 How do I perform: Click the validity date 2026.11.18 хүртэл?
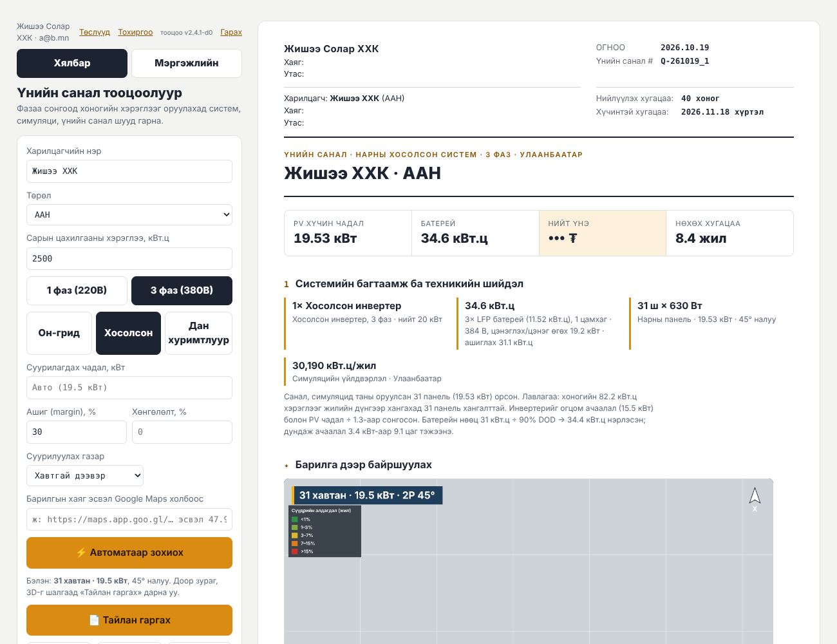click(722, 112)
